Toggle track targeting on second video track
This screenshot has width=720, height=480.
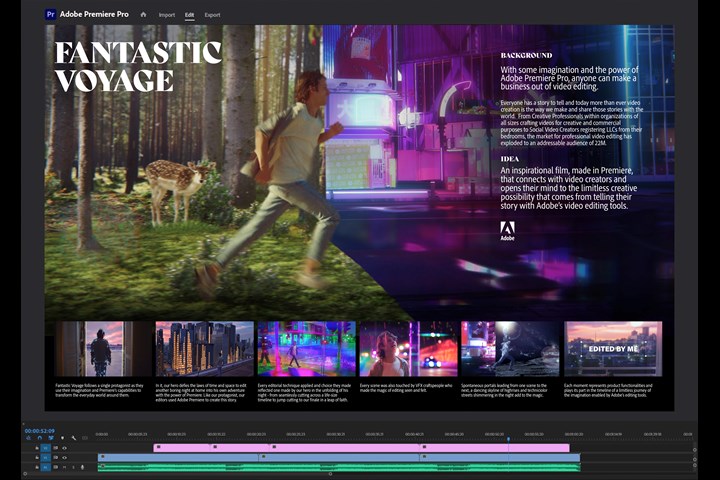click(x=45, y=457)
